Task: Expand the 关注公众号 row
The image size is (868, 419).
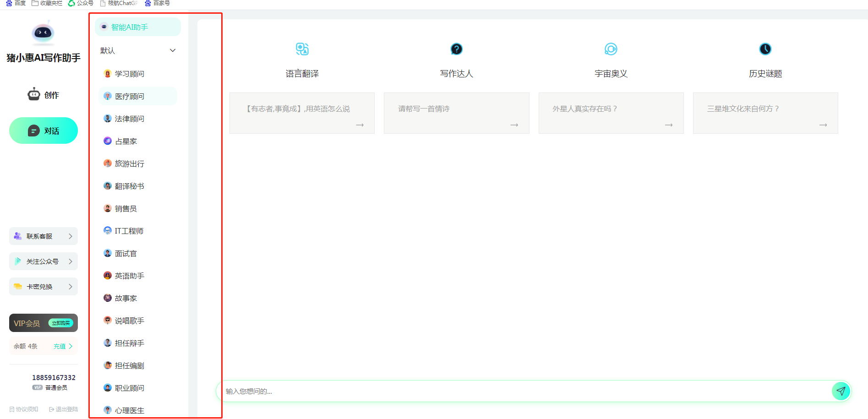Action: [44, 261]
